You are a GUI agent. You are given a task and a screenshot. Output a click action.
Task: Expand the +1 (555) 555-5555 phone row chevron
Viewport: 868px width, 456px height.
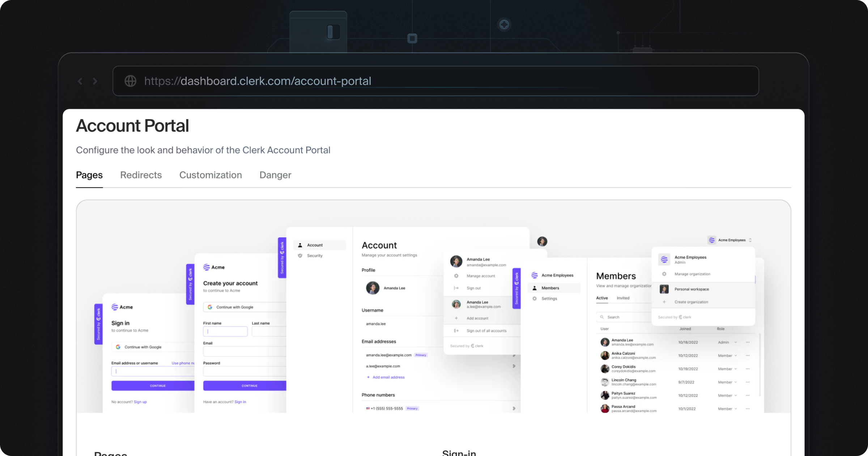pos(514,409)
